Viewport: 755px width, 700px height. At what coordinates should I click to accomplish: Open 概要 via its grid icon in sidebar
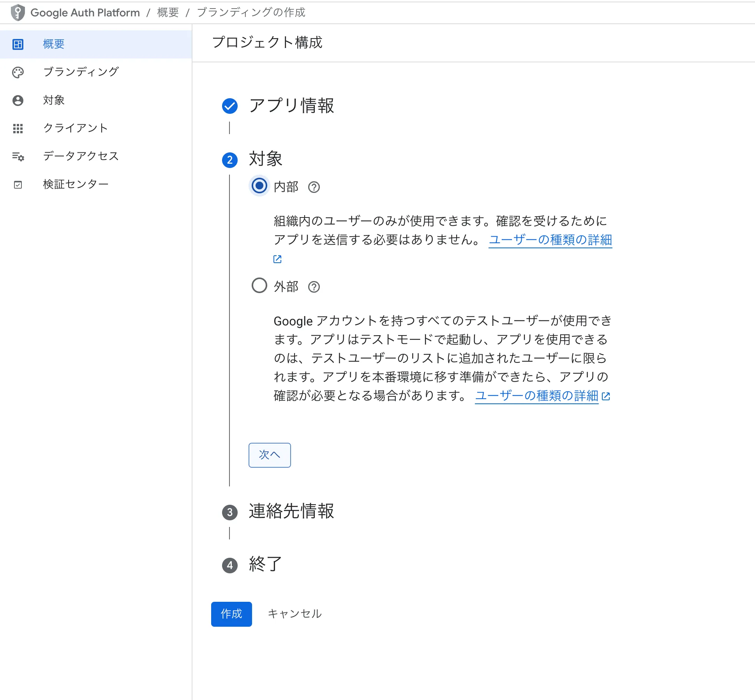(18, 44)
